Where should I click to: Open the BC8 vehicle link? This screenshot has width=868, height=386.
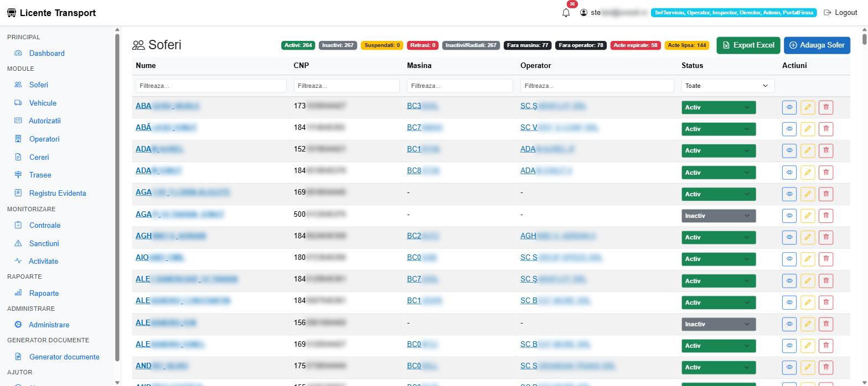click(x=423, y=170)
